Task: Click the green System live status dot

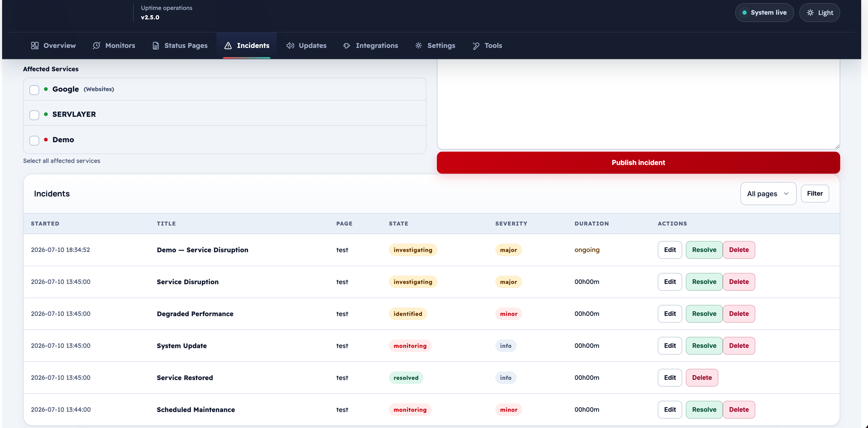Action: 745,13
